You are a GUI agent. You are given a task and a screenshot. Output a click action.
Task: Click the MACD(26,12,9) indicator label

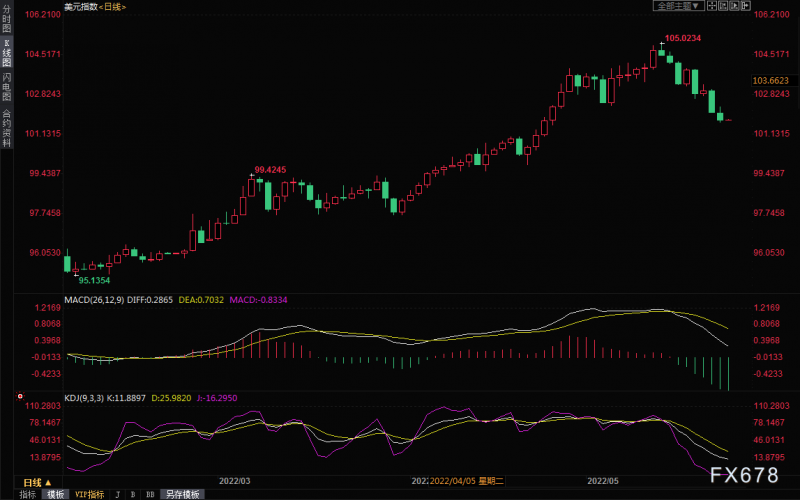click(94, 300)
